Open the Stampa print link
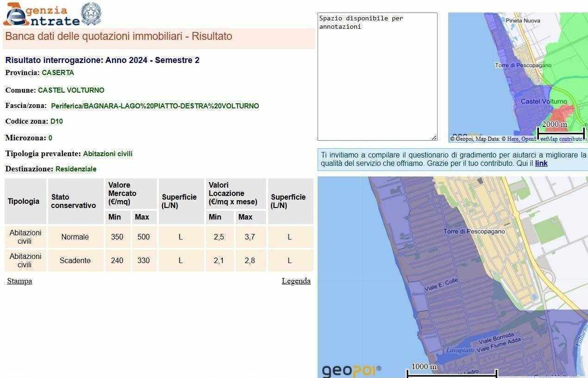Viewport: 588px width, 378px height. click(x=19, y=281)
